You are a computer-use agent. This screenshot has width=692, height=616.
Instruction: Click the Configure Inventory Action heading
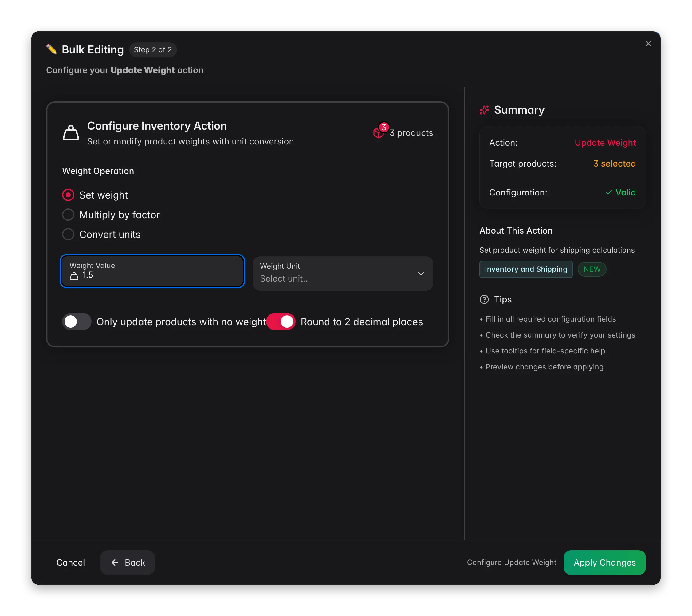click(x=157, y=126)
